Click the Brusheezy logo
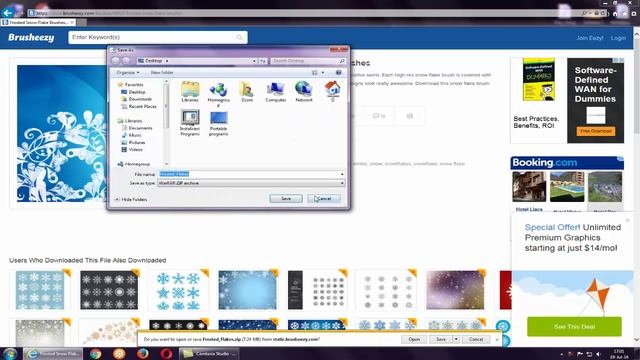640x360 pixels. pos(31,38)
